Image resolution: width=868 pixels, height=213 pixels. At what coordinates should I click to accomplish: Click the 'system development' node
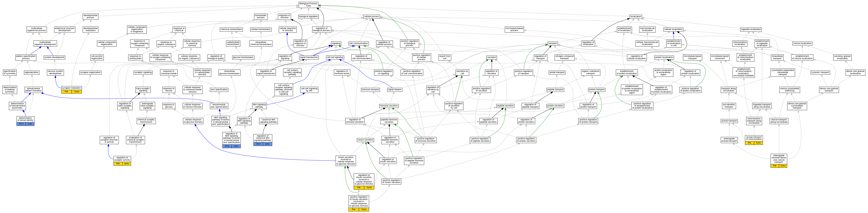(x=54, y=57)
